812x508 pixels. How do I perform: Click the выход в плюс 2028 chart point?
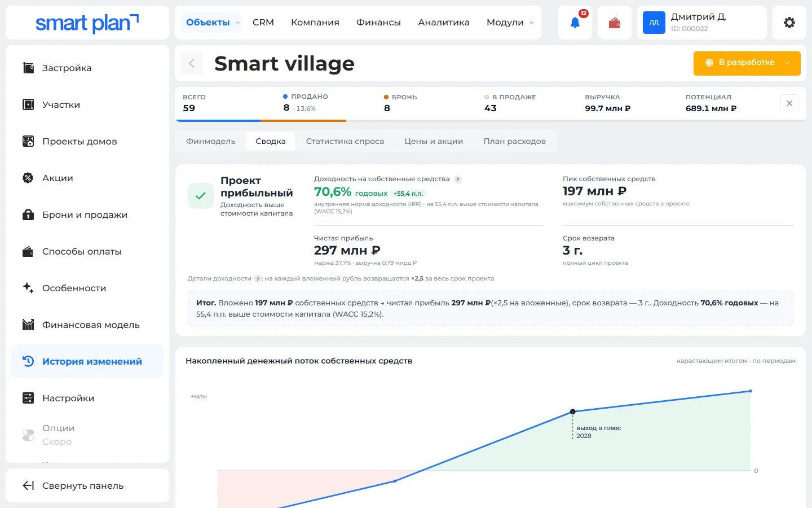573,411
